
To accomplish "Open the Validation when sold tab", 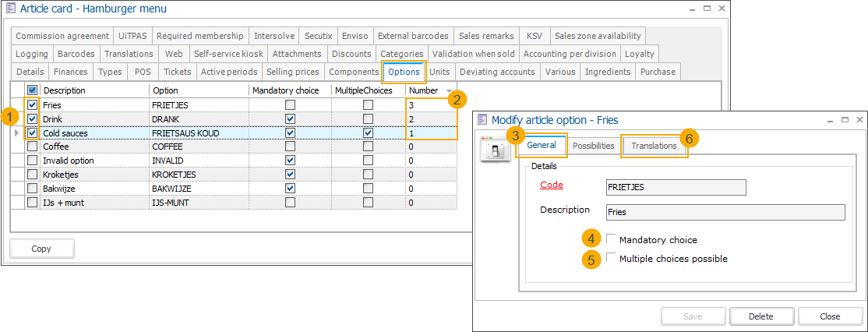I will coord(473,54).
